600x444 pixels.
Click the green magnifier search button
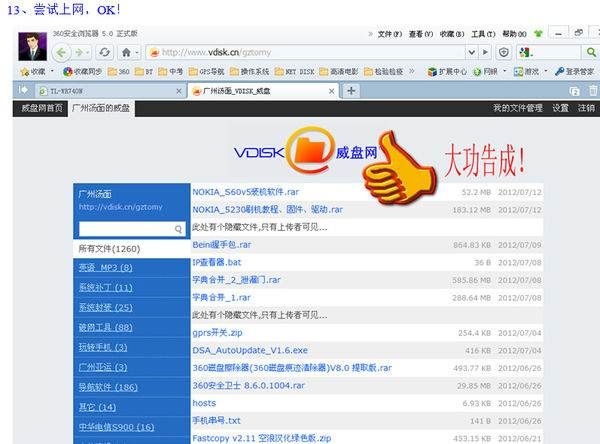point(591,52)
